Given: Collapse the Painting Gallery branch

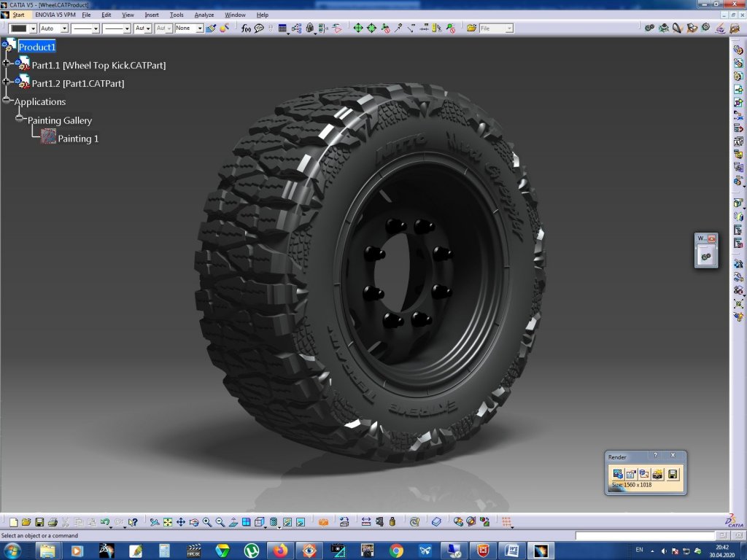Looking at the screenshot, I should [20, 119].
